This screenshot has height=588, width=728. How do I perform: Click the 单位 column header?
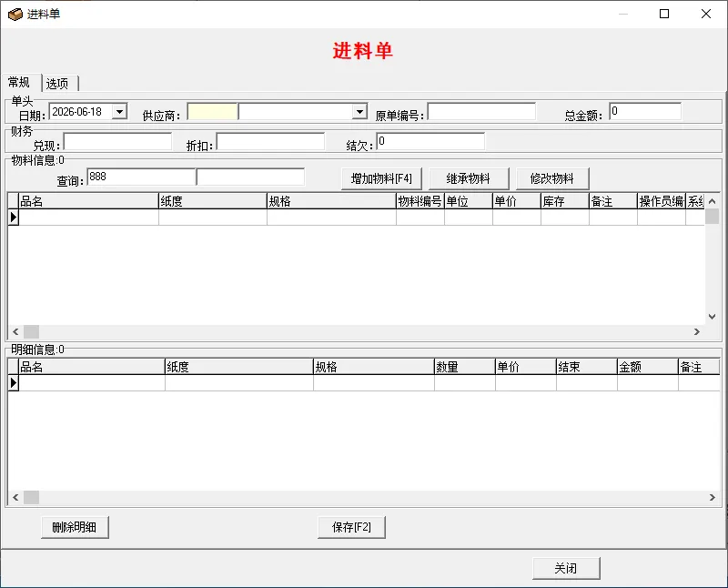tap(469, 201)
